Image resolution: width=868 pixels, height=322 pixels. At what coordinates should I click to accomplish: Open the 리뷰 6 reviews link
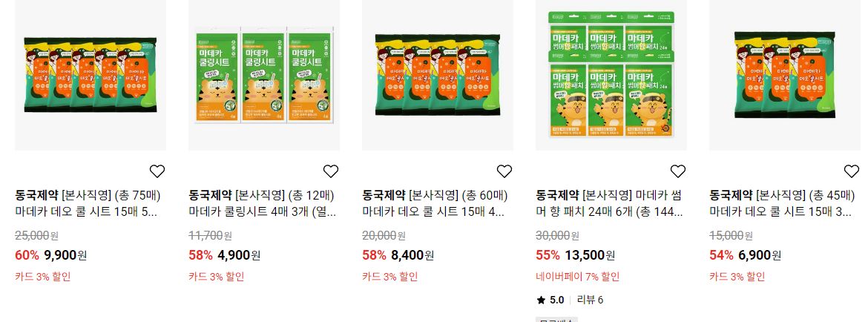590,300
